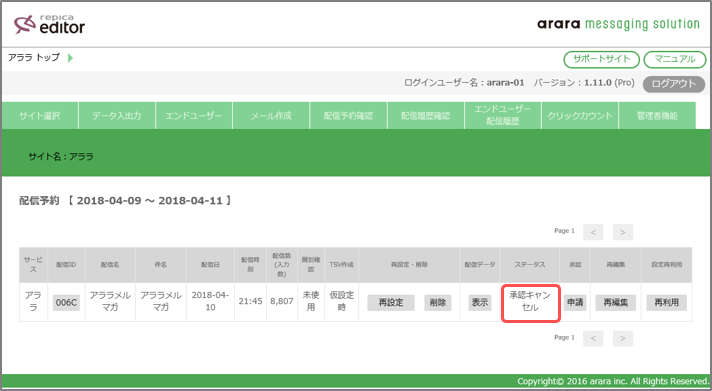
Task: Go to next page using bottom pager arrow
Action: (x=623, y=338)
